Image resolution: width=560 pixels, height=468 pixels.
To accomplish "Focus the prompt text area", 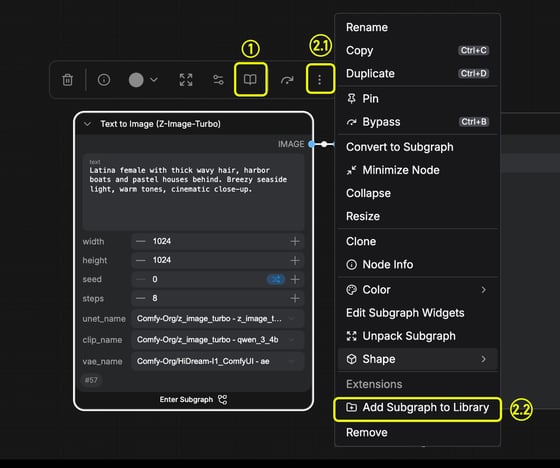I will click(x=193, y=192).
